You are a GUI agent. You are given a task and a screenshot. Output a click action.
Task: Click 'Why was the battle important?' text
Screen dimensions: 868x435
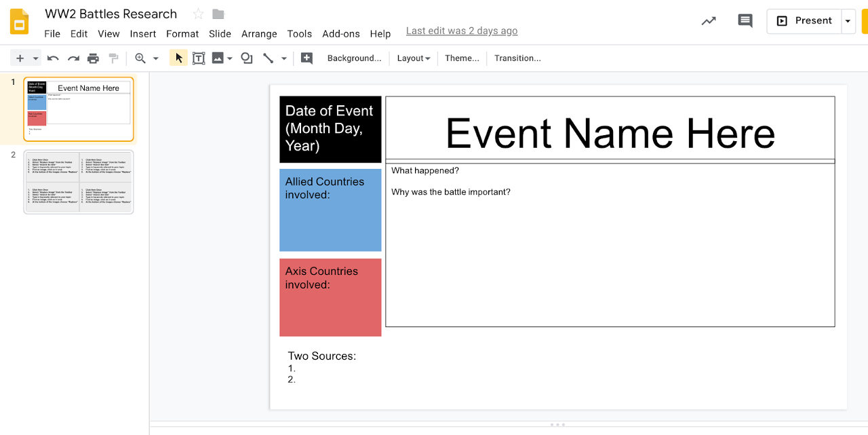coord(451,192)
